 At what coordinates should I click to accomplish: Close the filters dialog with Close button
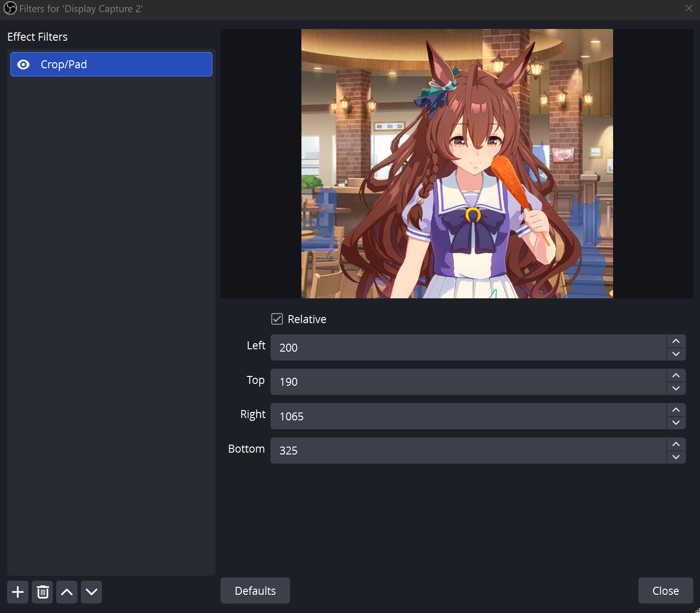[x=665, y=591]
